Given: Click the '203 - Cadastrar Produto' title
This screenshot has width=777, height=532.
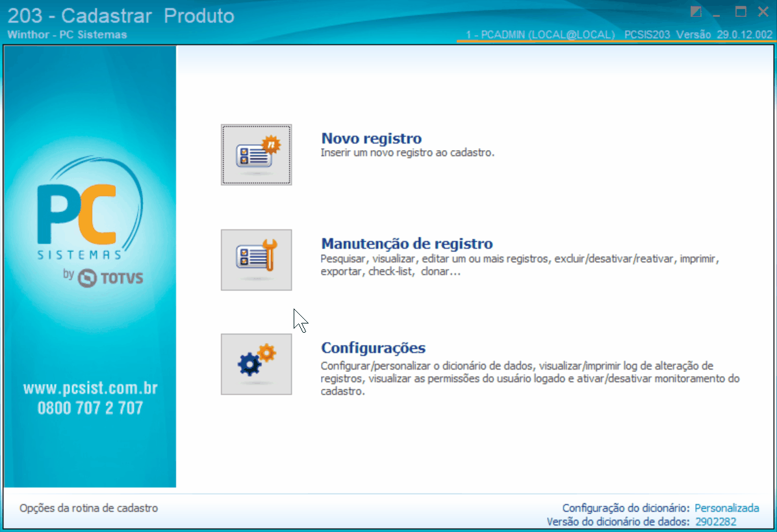Looking at the screenshot, I should pos(121,16).
